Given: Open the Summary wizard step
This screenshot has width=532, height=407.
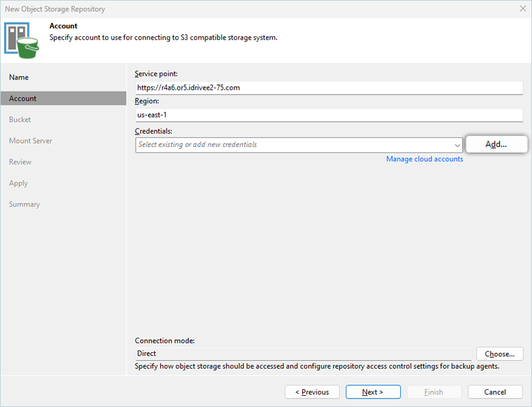Looking at the screenshot, I should tap(24, 204).
